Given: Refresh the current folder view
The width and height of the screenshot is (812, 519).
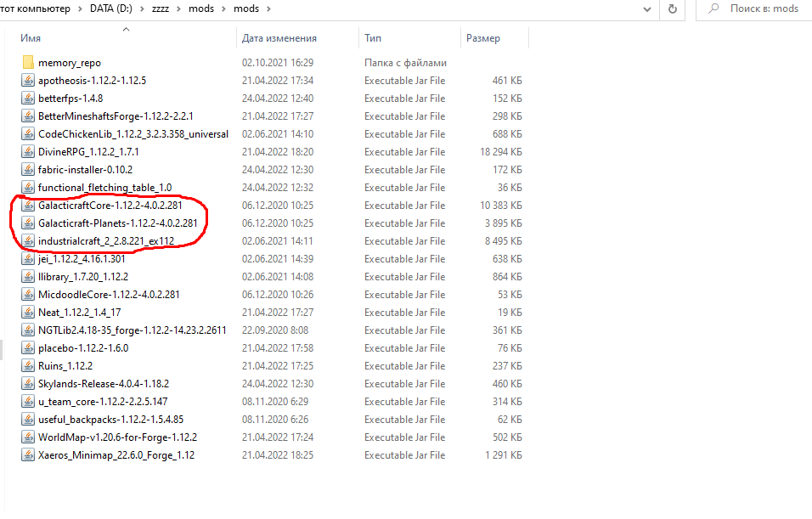Looking at the screenshot, I should (672, 8).
